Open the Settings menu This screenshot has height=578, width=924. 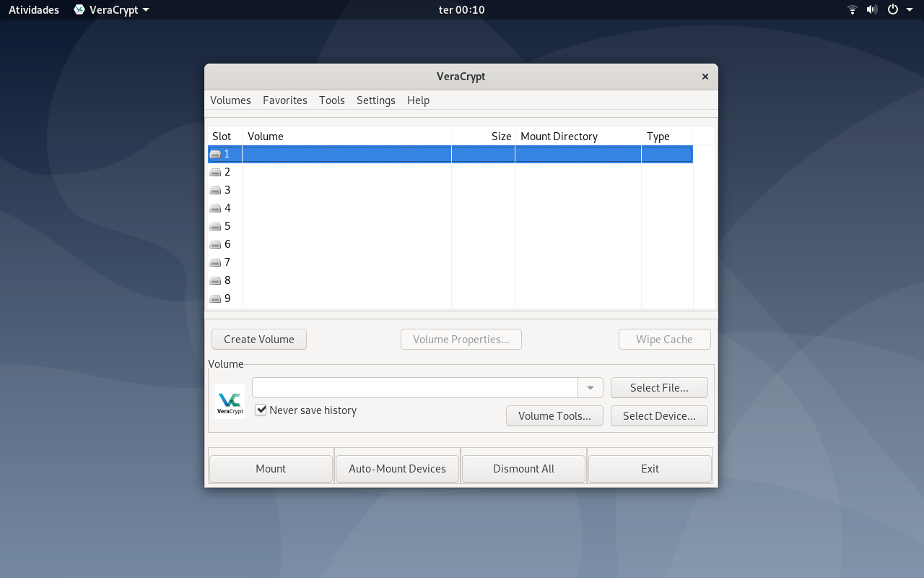pyautogui.click(x=376, y=100)
